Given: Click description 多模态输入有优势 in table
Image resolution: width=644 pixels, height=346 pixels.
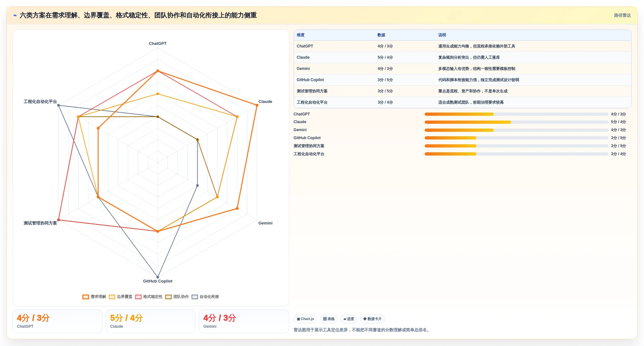Looking at the screenshot, I should click(x=477, y=69).
